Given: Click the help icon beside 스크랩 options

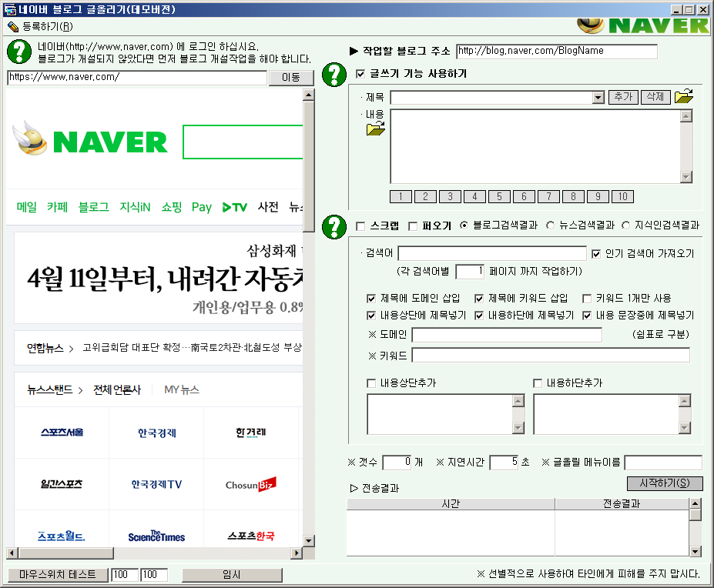Looking at the screenshot, I should coord(334,226).
